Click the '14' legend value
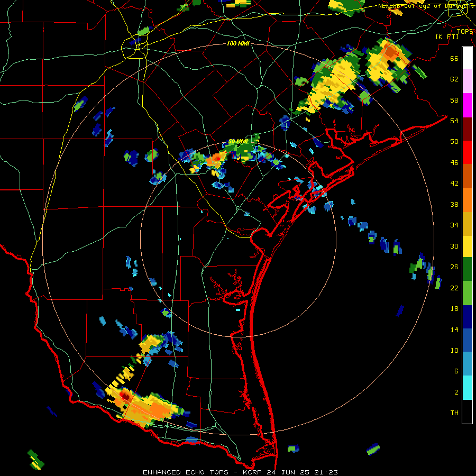 pos(454,329)
